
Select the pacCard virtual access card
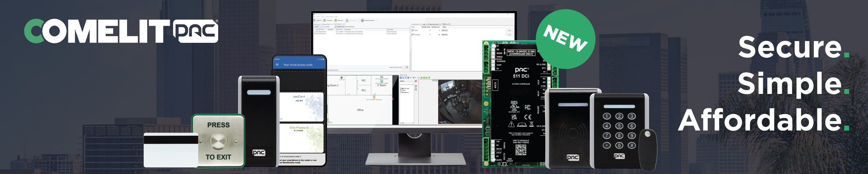click(x=302, y=107)
